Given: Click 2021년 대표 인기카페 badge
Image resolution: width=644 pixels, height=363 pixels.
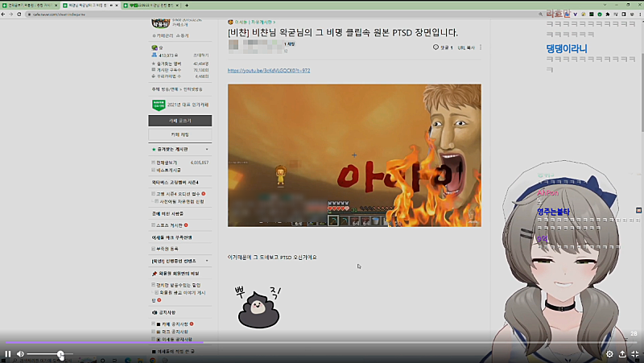Looking at the screenshot, I should coord(180,105).
